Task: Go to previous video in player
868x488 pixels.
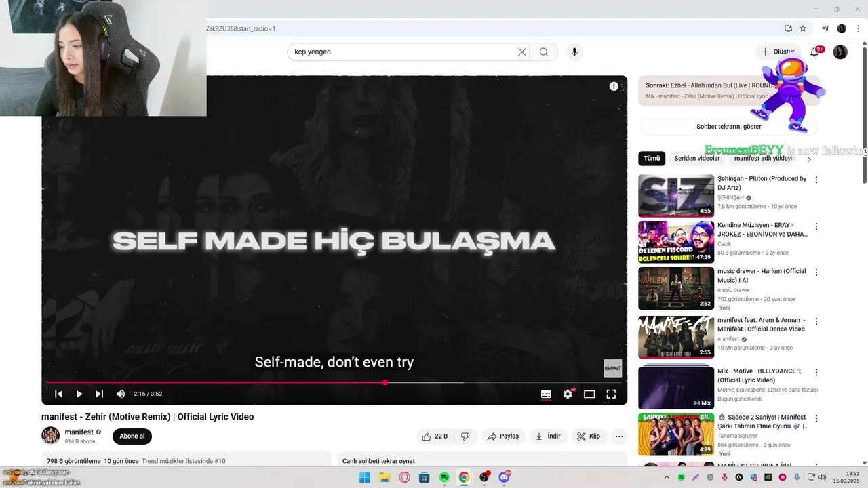Action: (x=59, y=394)
